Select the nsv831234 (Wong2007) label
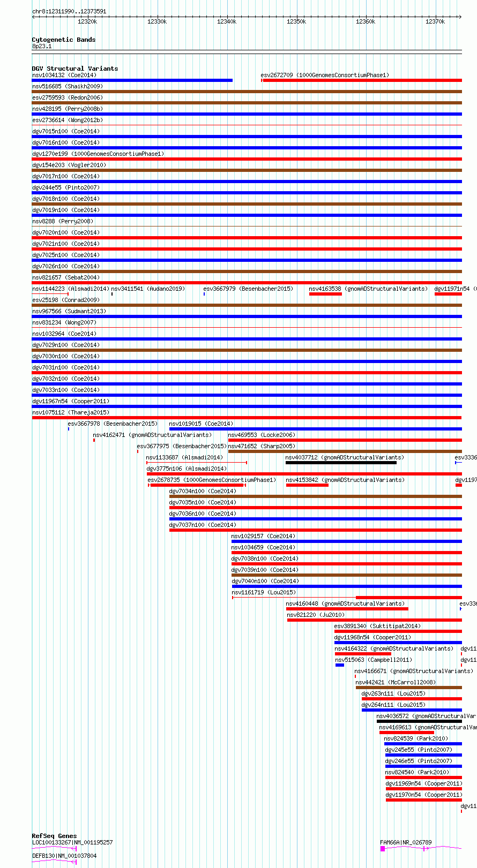477x868 pixels. pos(64,322)
